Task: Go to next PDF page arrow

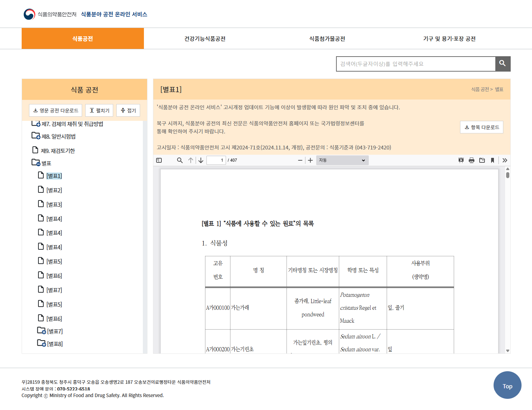Action: (201, 160)
